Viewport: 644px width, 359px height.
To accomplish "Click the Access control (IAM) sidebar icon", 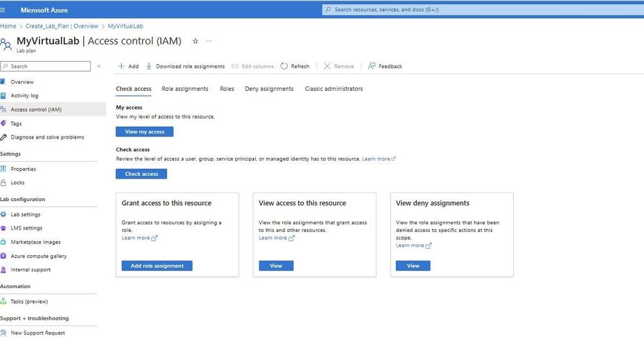I will point(3,110).
